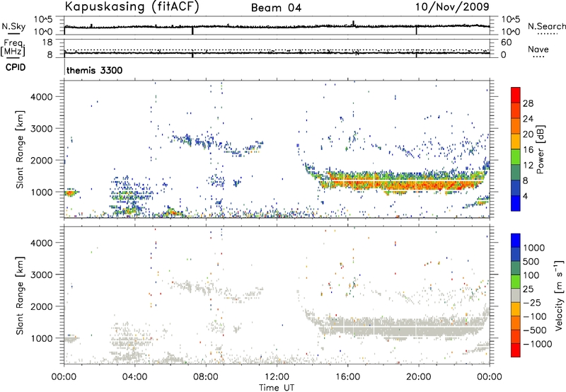Click the 'CPID' label
The image size is (566, 392).
tap(16, 67)
